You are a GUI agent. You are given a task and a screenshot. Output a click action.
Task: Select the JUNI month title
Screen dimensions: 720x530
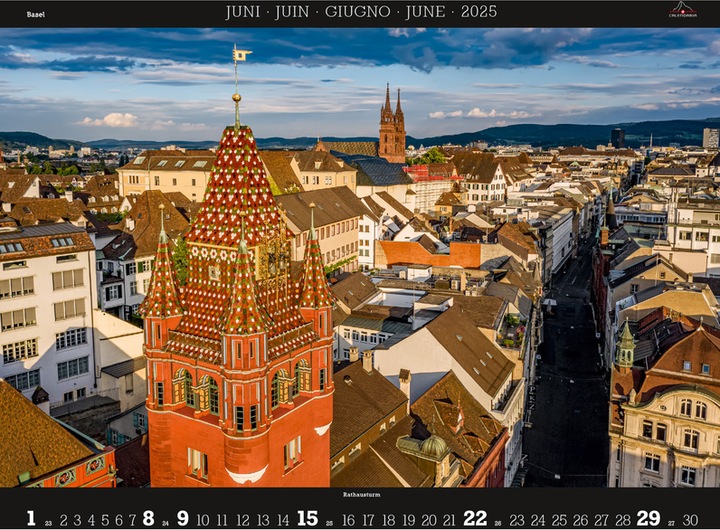click(x=243, y=12)
